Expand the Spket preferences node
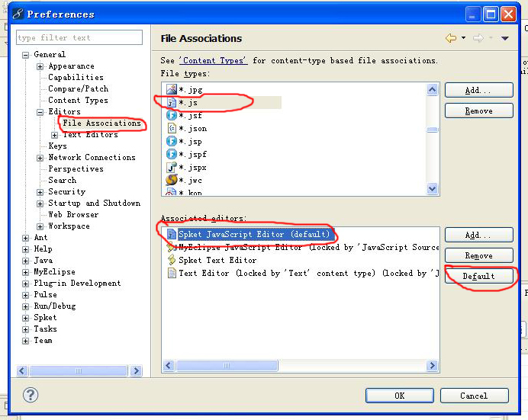Image resolution: width=528 pixels, height=420 pixels. click(26, 318)
